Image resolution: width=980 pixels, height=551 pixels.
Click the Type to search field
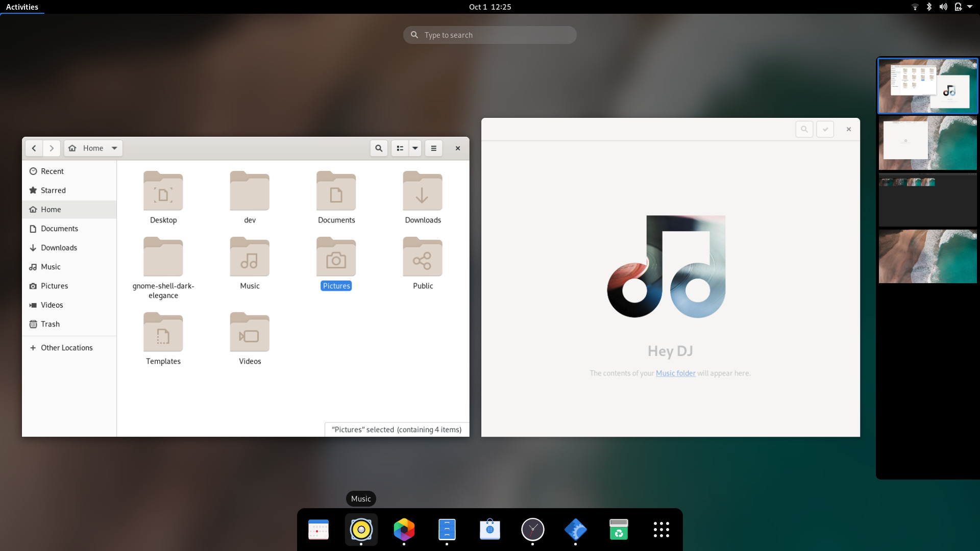tap(490, 35)
